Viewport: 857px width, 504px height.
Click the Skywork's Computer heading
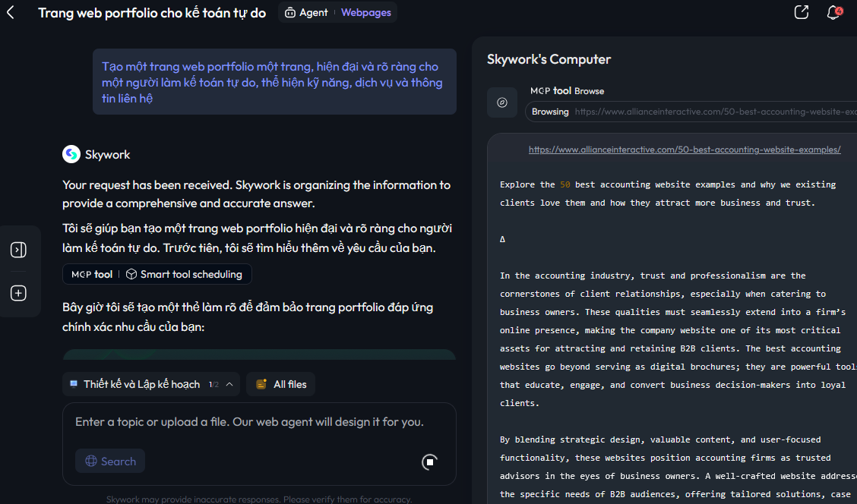tap(549, 59)
